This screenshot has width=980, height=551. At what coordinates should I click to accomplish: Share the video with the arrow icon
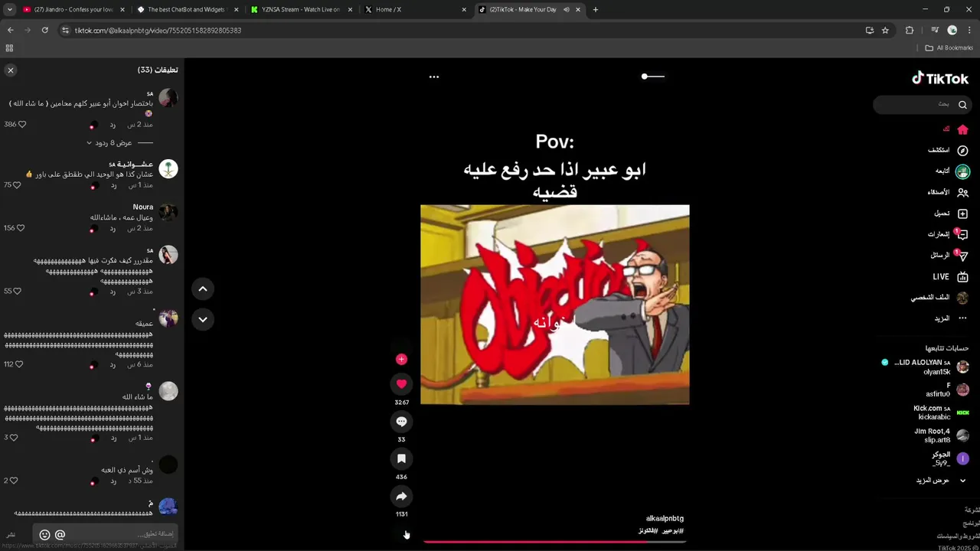pos(401,496)
